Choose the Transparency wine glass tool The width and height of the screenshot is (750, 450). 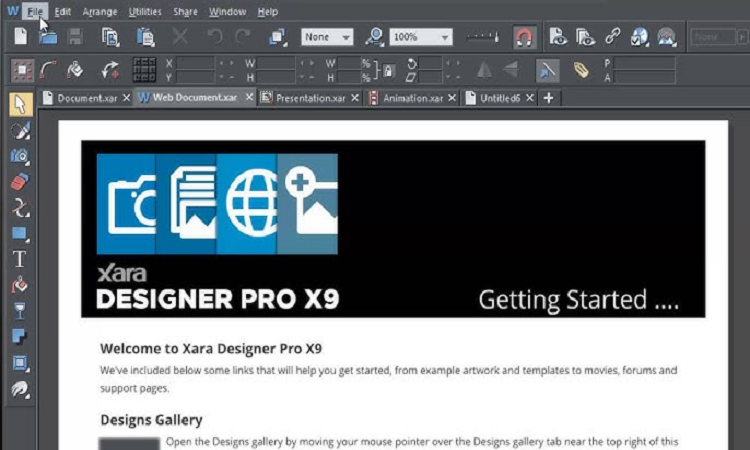coord(19,310)
